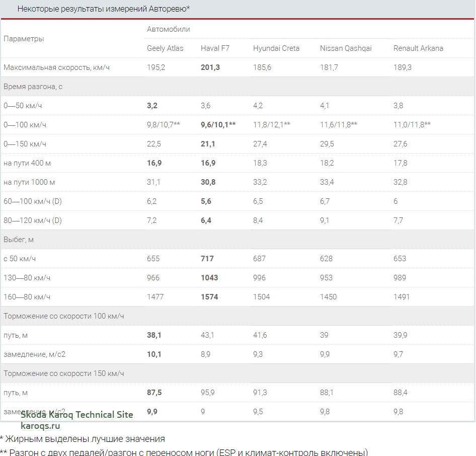
Task: Click the bold value '1043'
Action: click(x=209, y=278)
